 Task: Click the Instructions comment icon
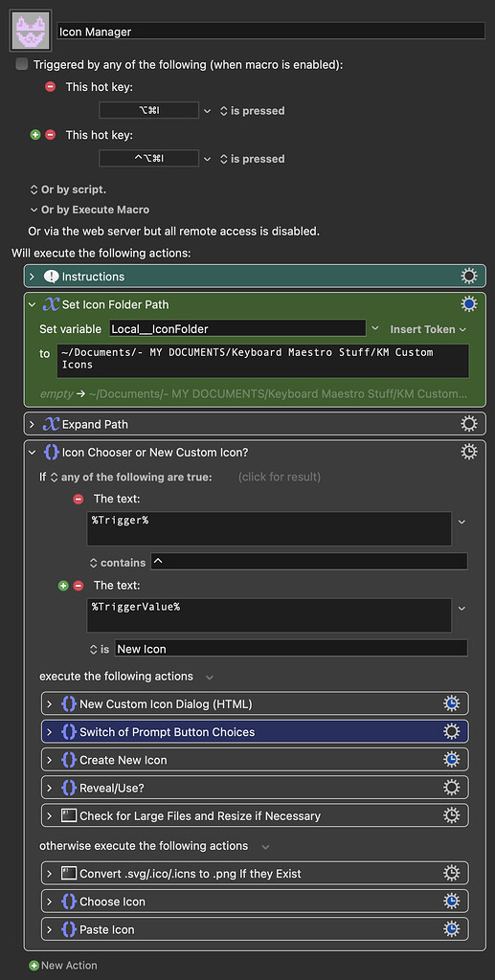click(x=52, y=277)
